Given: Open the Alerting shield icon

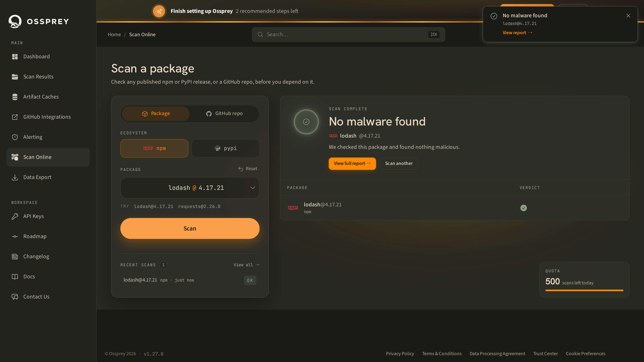Looking at the screenshot, I should coord(15,137).
